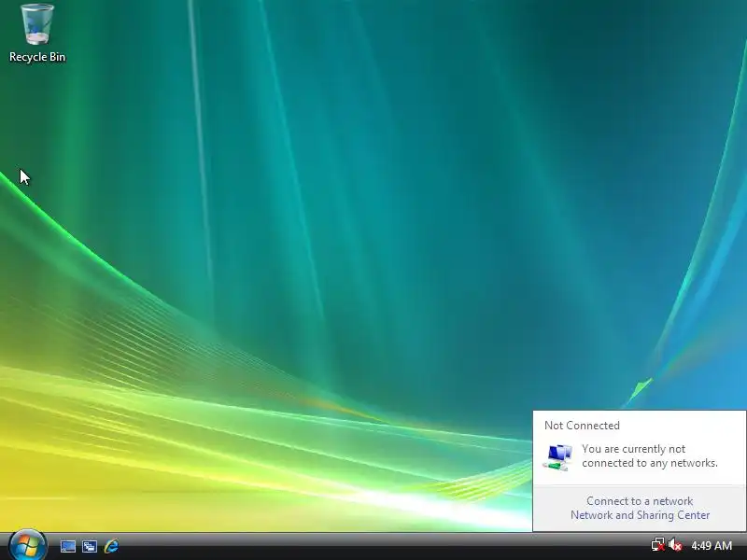Select the Recycle Bin desktop icon

37,34
